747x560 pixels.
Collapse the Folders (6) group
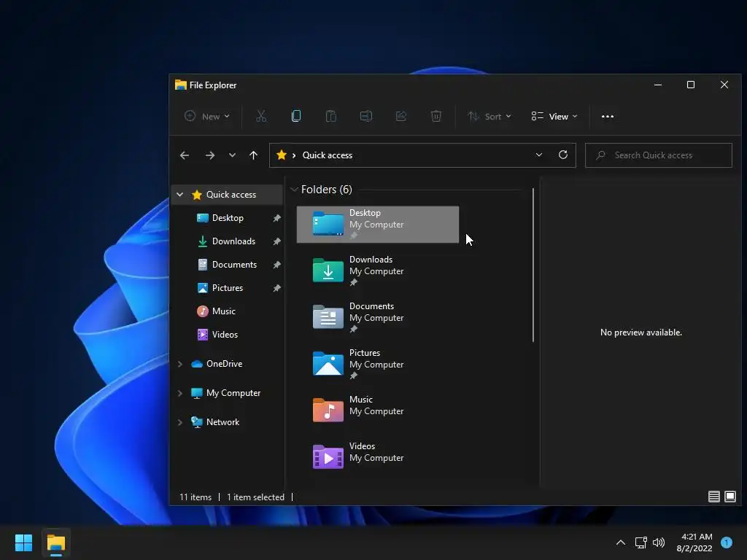tap(294, 190)
